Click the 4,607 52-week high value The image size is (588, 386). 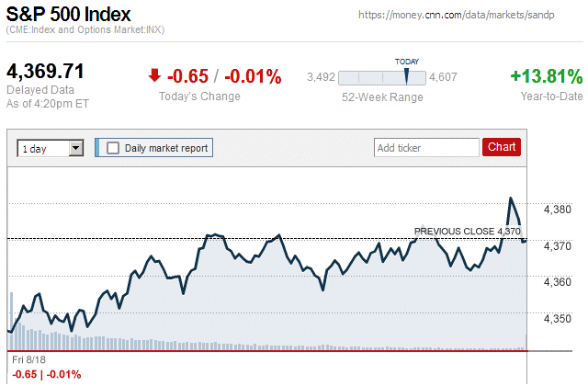click(443, 78)
